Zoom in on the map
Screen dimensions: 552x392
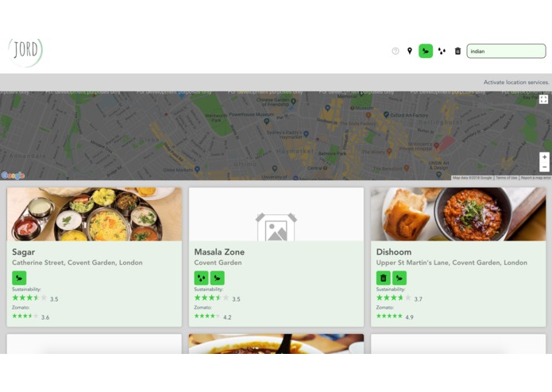[x=544, y=157]
